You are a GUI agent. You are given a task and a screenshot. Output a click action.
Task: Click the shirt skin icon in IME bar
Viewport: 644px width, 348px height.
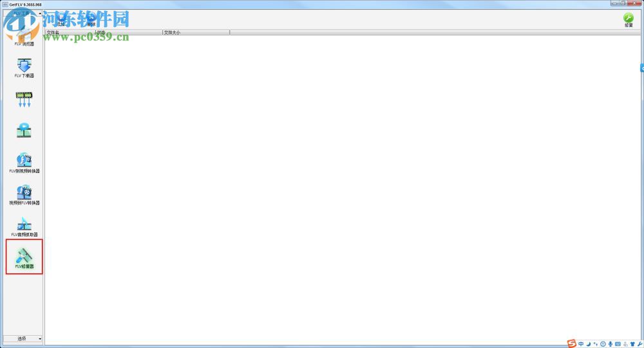point(632,344)
